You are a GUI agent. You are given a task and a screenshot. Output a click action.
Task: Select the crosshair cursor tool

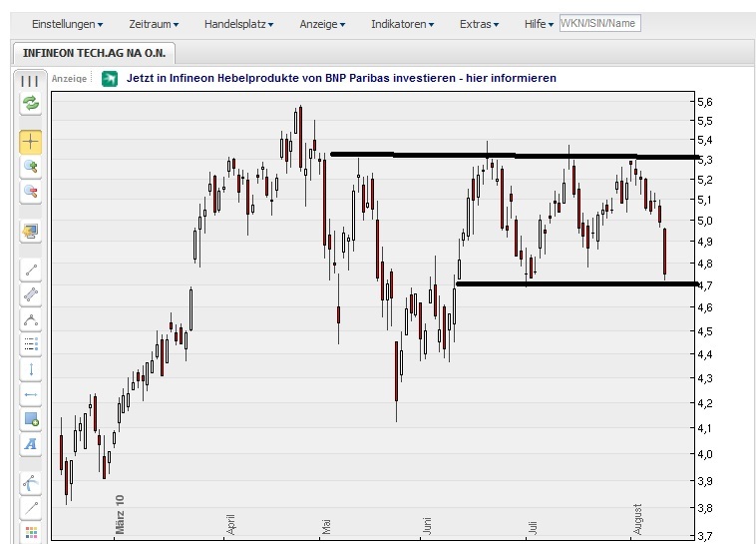coord(30,142)
